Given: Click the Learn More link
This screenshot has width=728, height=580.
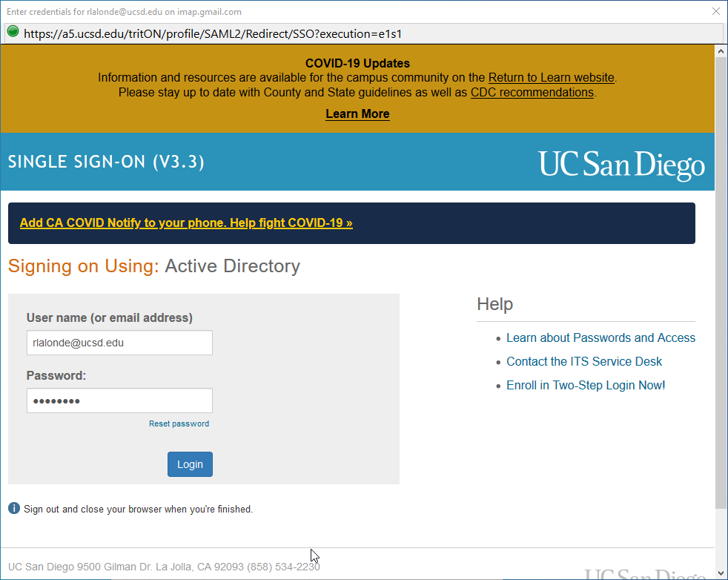Looking at the screenshot, I should click(x=357, y=113).
